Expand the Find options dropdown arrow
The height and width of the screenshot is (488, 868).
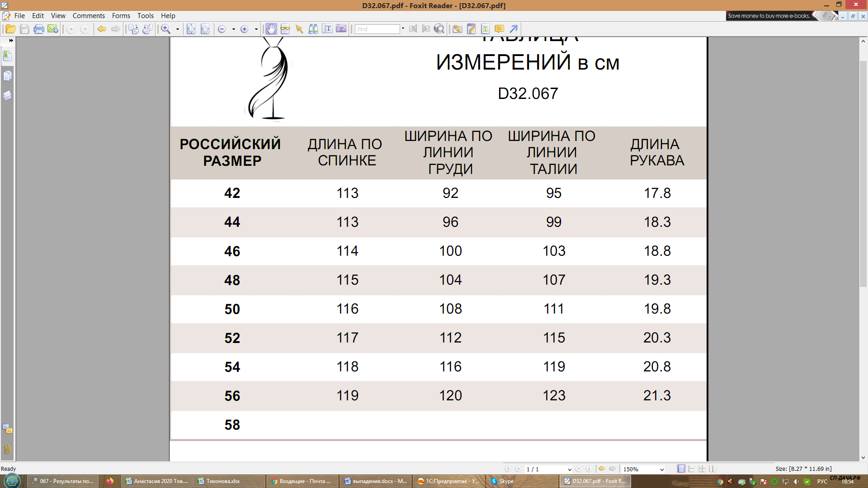tap(403, 29)
